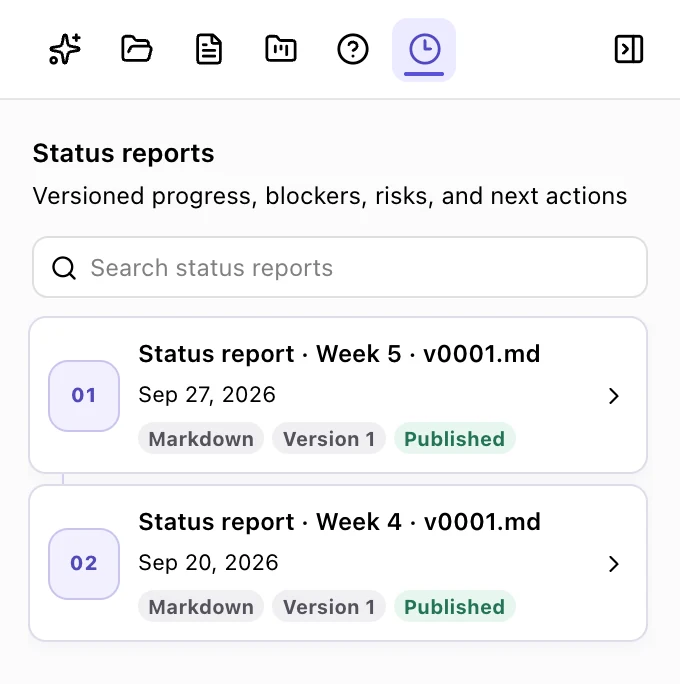Click the Sep 27, 2026 date
680x684 pixels.
[x=207, y=395]
